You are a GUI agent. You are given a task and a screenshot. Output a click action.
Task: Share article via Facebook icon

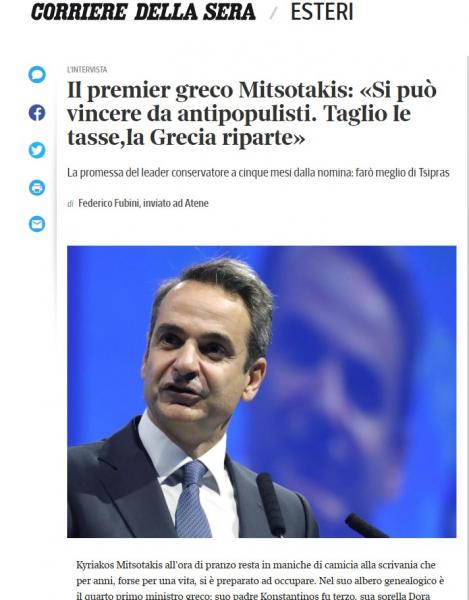pos(37,112)
